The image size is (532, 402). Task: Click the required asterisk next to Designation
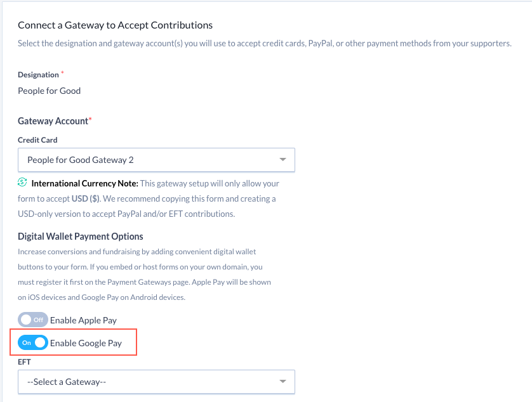pyautogui.click(x=62, y=72)
